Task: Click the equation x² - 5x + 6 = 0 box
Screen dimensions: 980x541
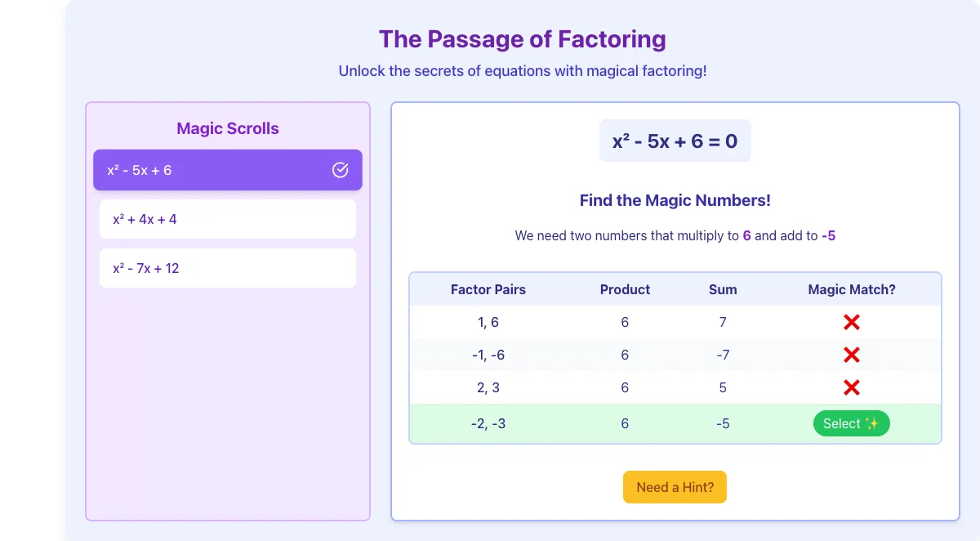Action: (675, 141)
